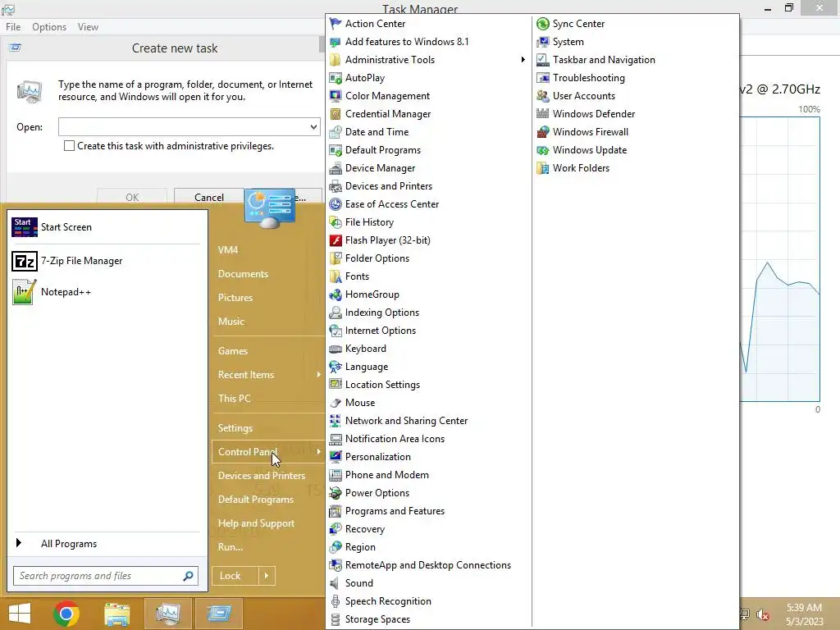Open Chrome from the taskbar
This screenshot has height=630, width=840.
[66, 614]
